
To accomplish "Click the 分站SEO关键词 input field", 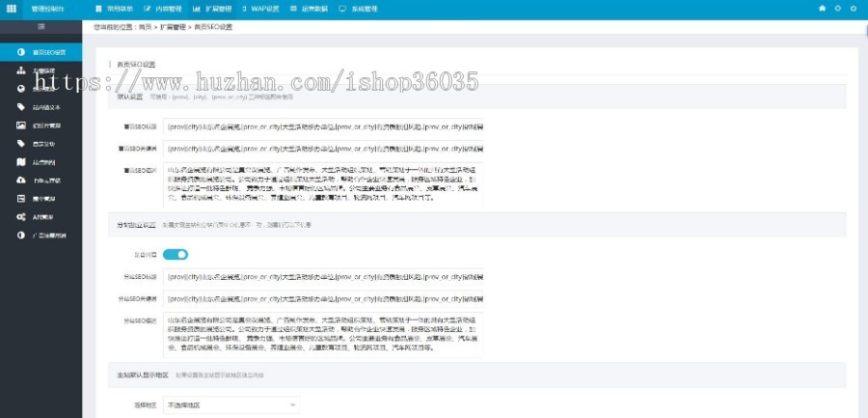I will point(323,298).
